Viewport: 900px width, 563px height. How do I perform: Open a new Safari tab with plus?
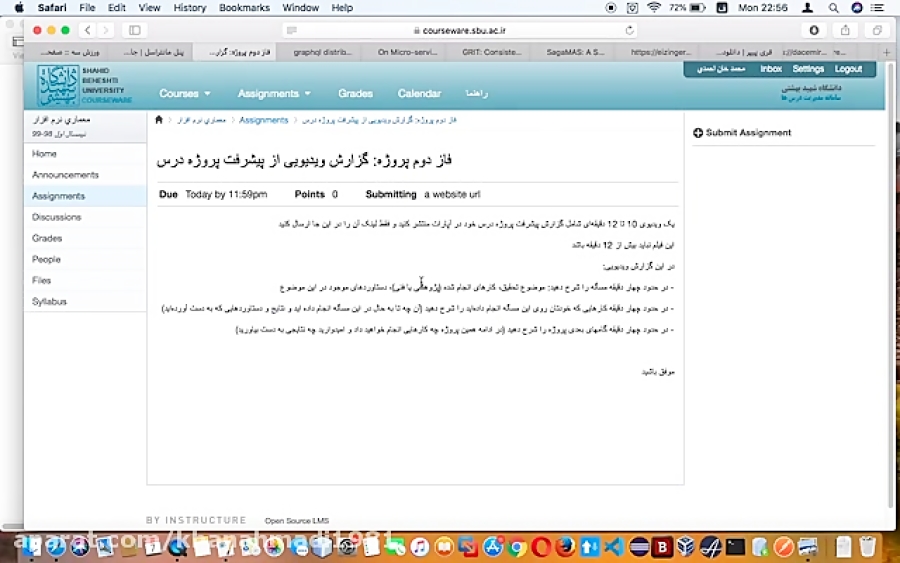tap(886, 52)
